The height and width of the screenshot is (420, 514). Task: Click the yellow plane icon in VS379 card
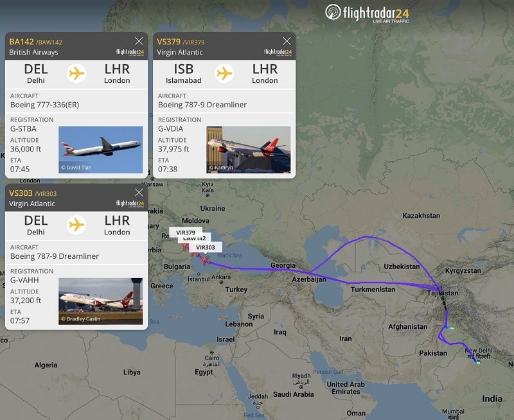[x=224, y=73]
